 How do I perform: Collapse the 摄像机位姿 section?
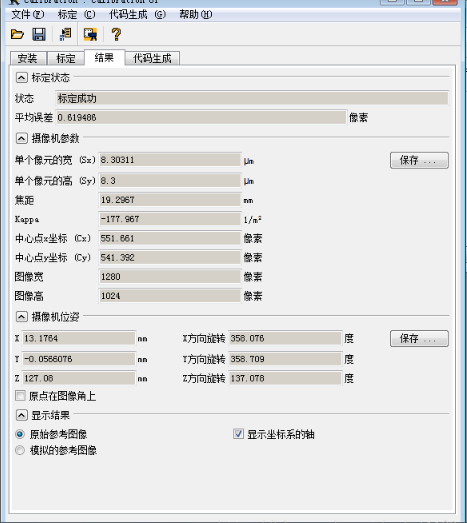21,317
